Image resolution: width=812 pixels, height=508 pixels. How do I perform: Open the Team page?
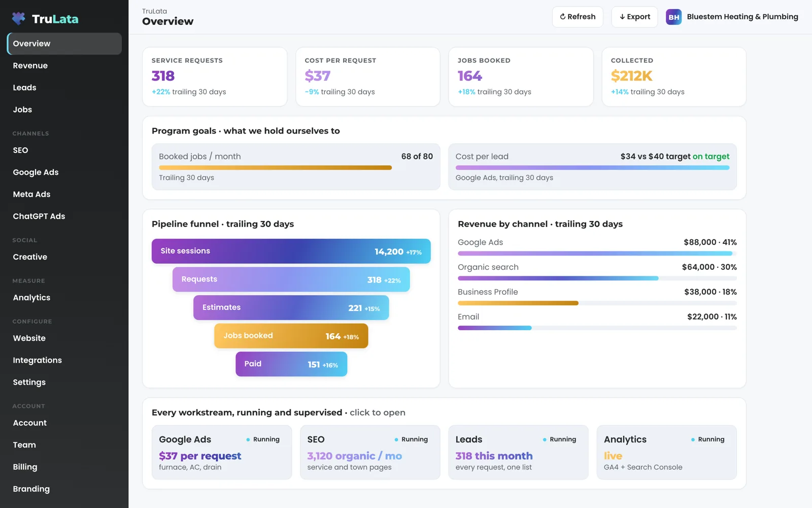point(64,444)
